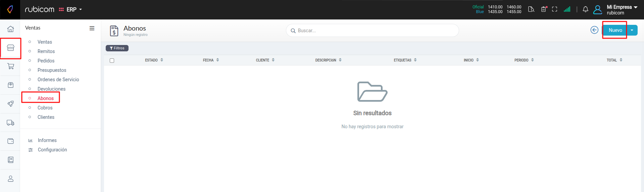The height and width of the screenshot is (192, 644).
Task: Open the shopping cart sidebar icon
Action: click(10, 66)
